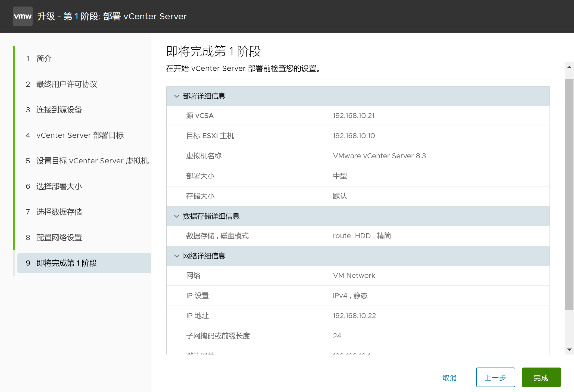Select step 6 选择部署大小
574x392 pixels.
(54, 186)
